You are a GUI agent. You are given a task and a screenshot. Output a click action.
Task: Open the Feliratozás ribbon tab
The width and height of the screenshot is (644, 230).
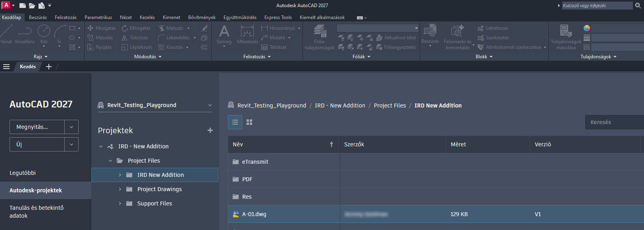click(66, 17)
